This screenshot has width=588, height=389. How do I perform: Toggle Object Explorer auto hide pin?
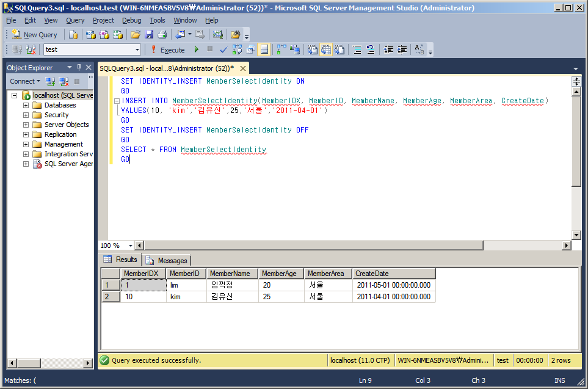click(x=79, y=67)
